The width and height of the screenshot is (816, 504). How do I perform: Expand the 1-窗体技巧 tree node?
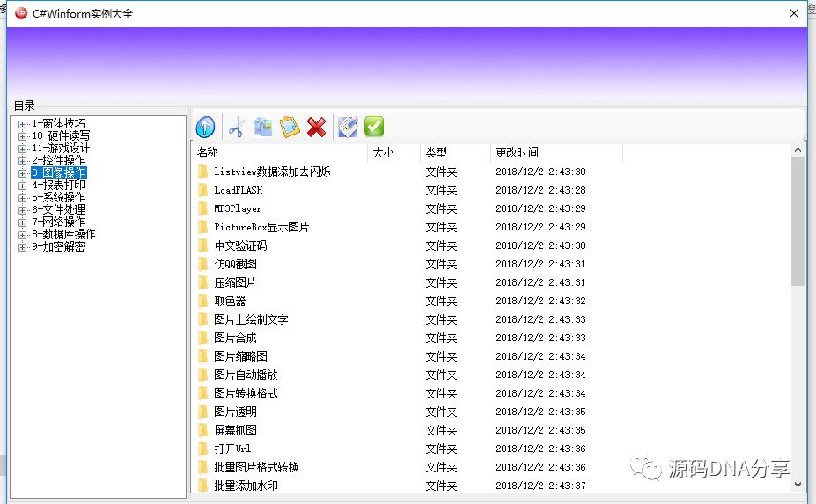point(22,124)
